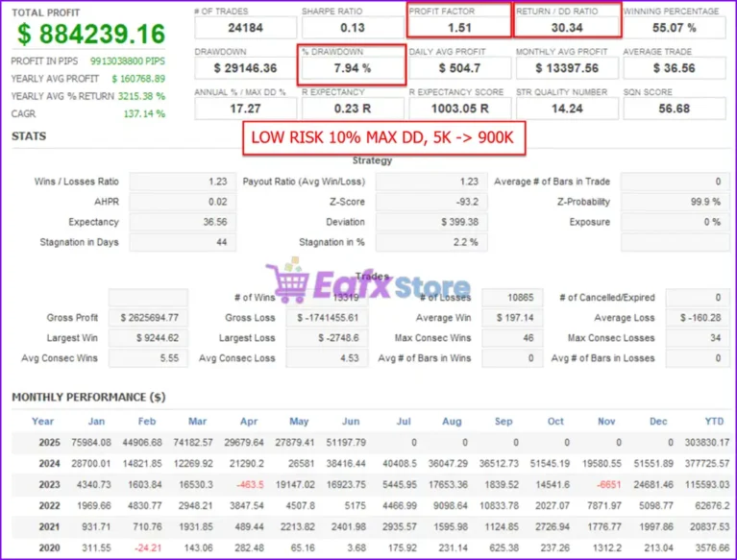The height and width of the screenshot is (560, 737).
Task: Select the Jan column header
Action: tap(96, 422)
